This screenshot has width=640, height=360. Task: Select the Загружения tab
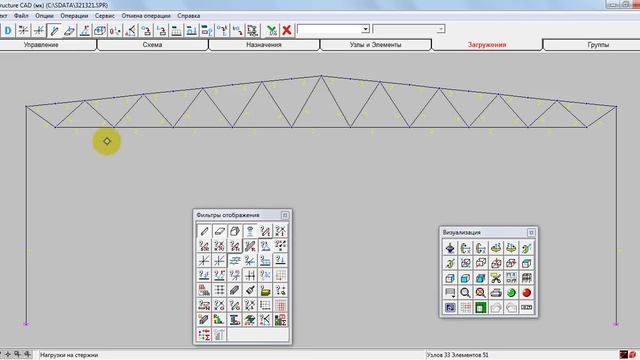point(487,45)
